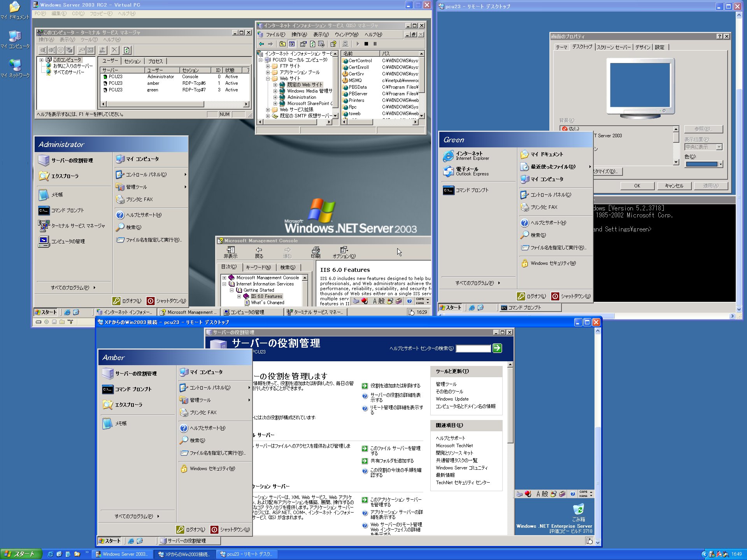The image size is (747, 560).
Task: Open Command Prompt in Green's start menu
Action: tap(466, 190)
